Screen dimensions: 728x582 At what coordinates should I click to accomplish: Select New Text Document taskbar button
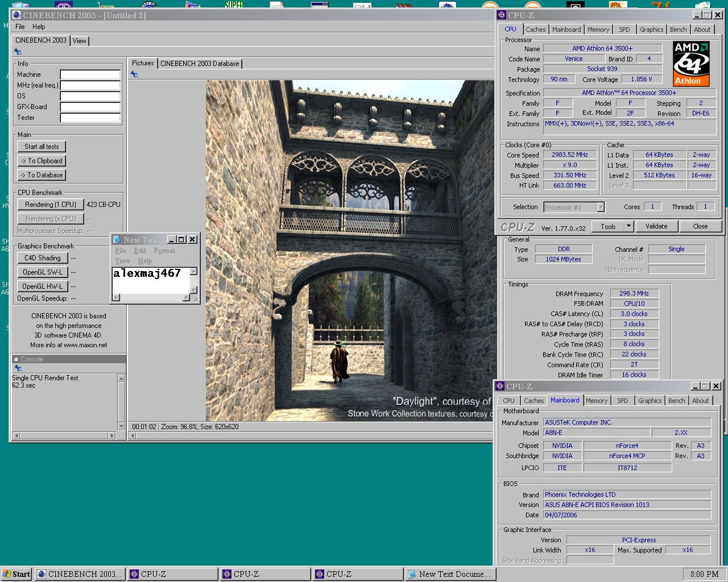pyautogui.click(x=450, y=574)
